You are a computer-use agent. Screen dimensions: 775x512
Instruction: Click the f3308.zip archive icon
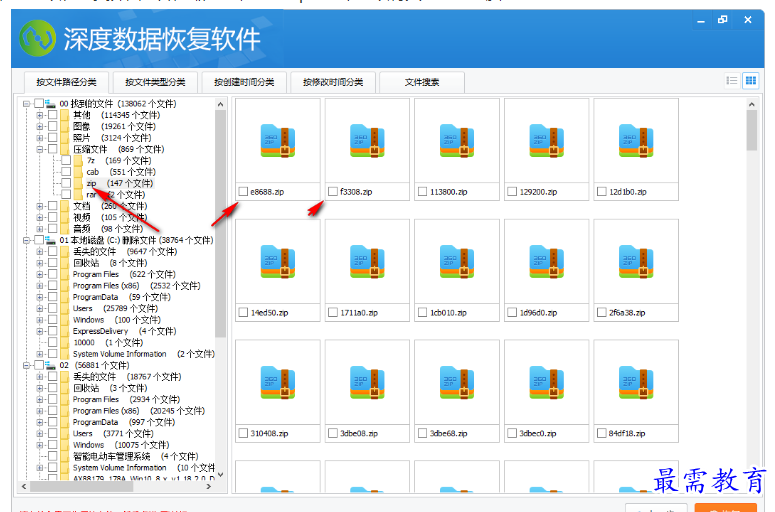pyautogui.click(x=367, y=141)
